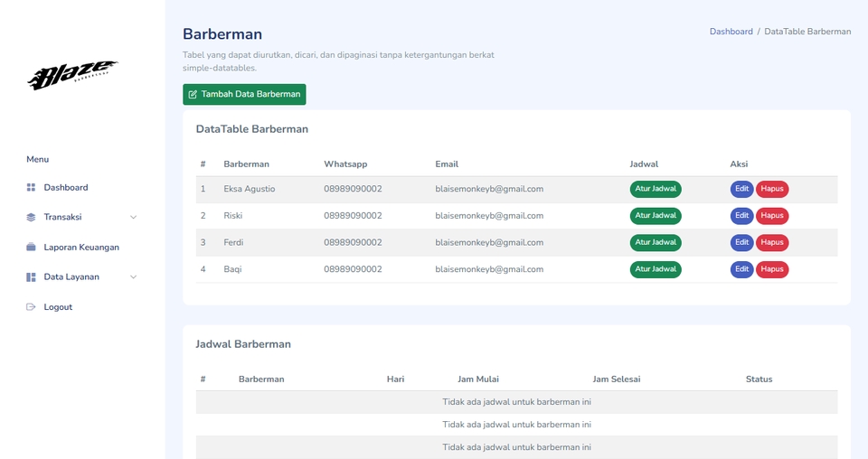Viewport: 868px width, 459px height.
Task: Sort table by Barberman column header
Action: pos(247,164)
